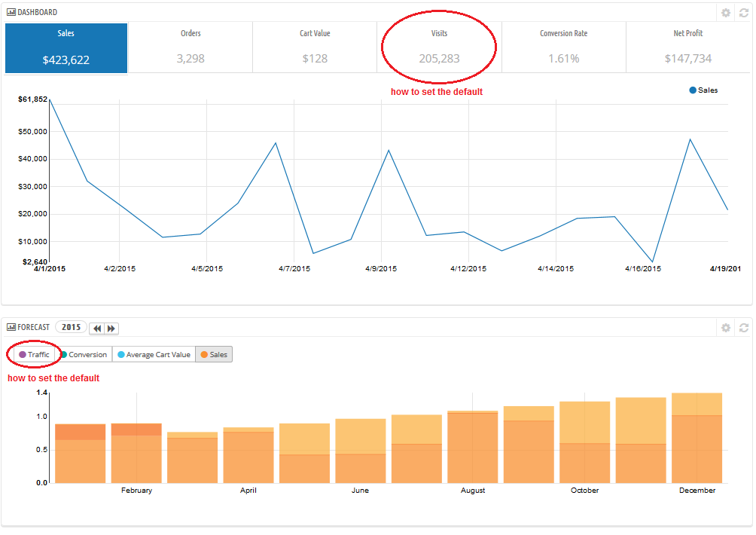
Task: Select the Net Profit metric tab
Action: (x=688, y=48)
